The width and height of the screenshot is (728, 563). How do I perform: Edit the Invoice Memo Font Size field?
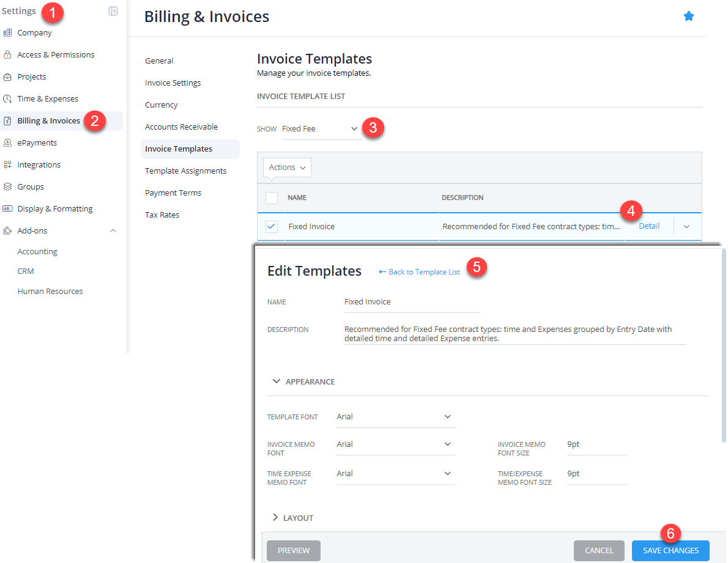tap(596, 444)
